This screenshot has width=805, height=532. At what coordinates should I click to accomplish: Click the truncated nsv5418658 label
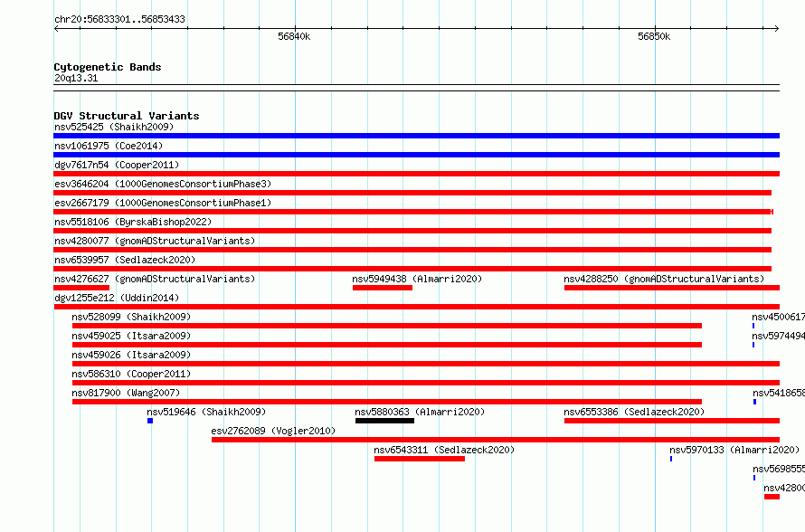[x=779, y=393]
